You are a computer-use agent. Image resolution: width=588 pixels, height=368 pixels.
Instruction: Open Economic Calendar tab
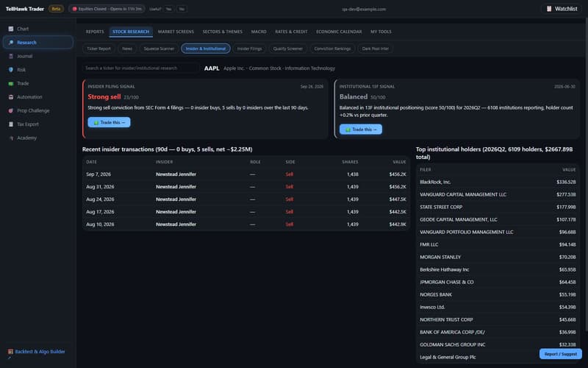(x=339, y=32)
